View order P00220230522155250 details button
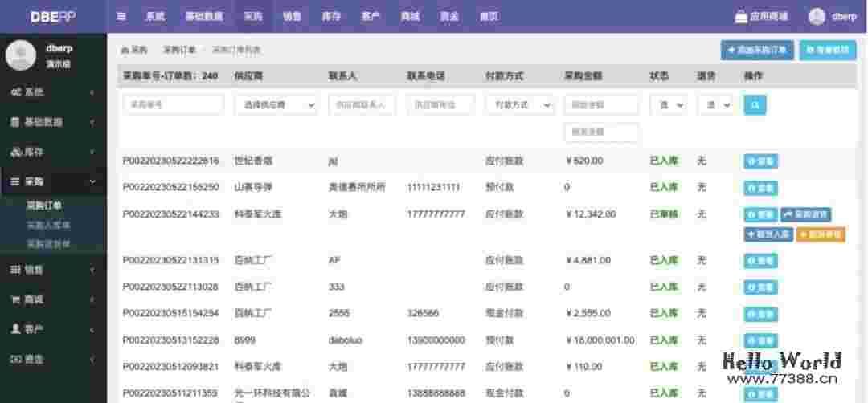 tap(760, 188)
